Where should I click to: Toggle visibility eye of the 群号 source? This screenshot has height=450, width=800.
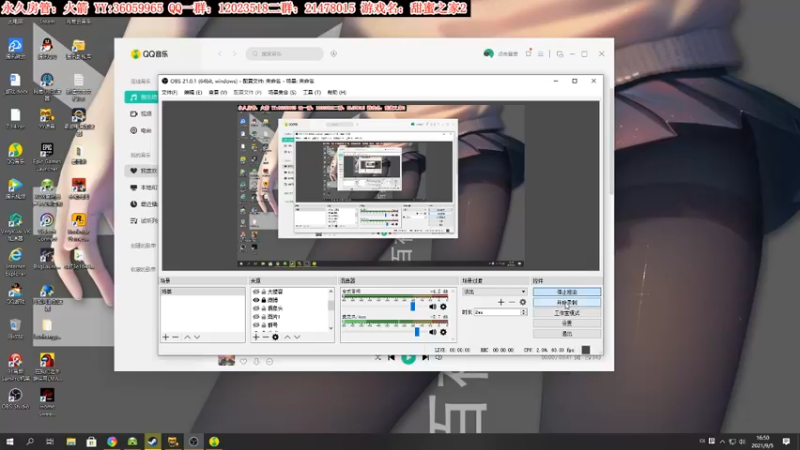click(256, 324)
